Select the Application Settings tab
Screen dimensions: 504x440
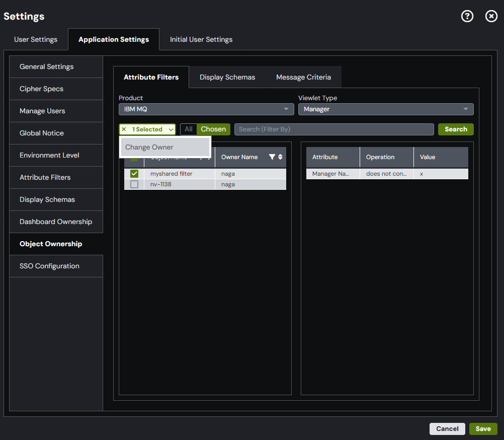pyautogui.click(x=114, y=40)
